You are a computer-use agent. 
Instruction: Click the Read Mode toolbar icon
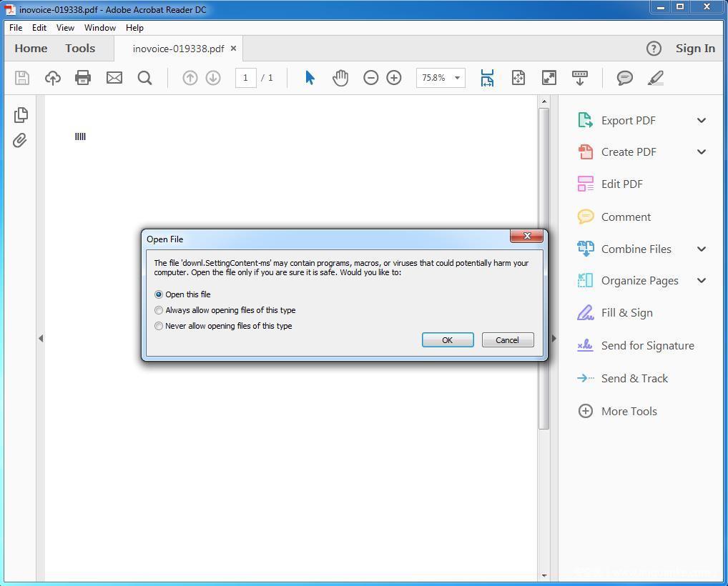pos(580,77)
